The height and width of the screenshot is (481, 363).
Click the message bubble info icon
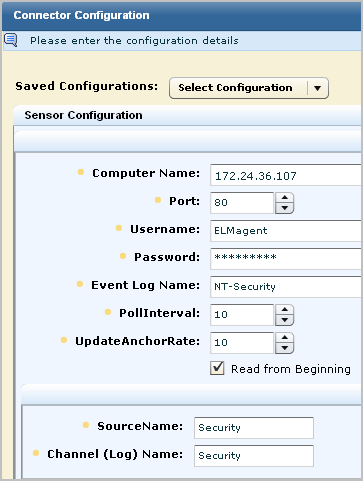[x=10, y=40]
